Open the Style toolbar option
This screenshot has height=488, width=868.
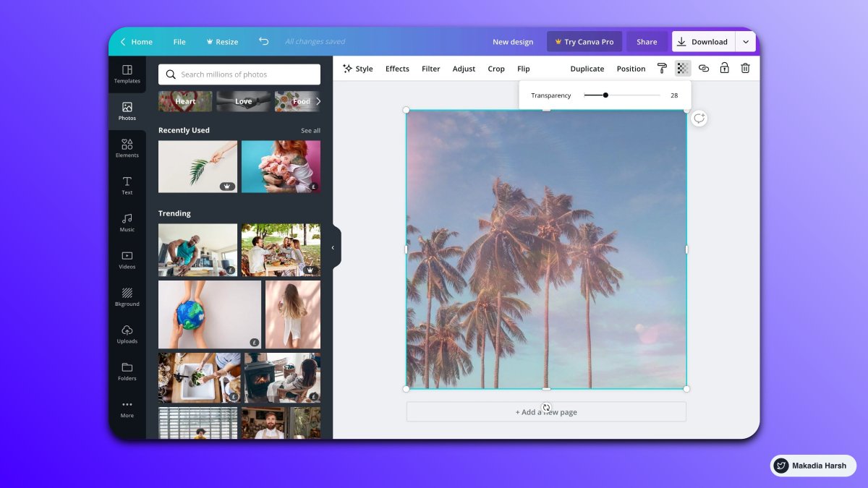point(358,69)
